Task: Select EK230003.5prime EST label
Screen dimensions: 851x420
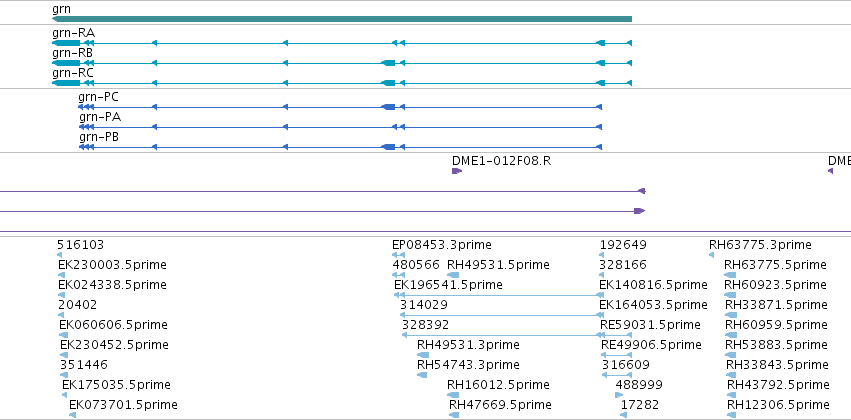Action: (x=112, y=265)
